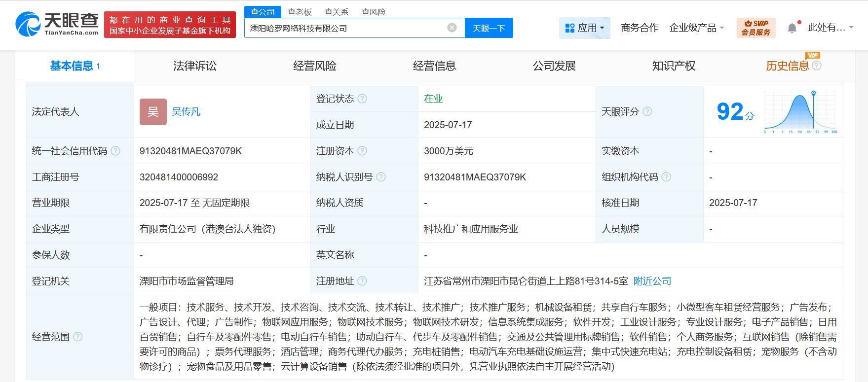868x382 pixels.
Task: Click the help icon next to 组织机构代码
Action: pyautogui.click(x=666, y=177)
